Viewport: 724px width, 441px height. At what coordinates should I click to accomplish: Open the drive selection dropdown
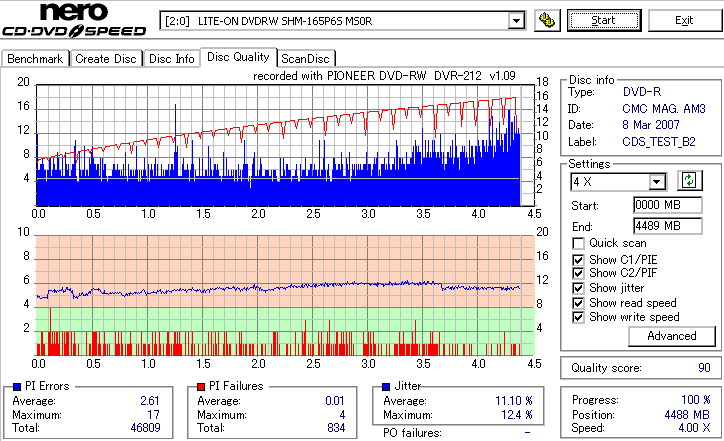[x=516, y=21]
